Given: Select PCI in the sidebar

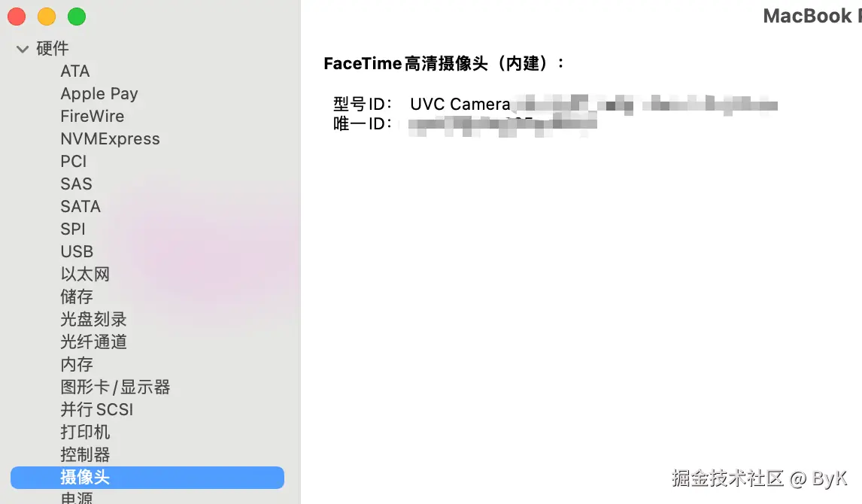Looking at the screenshot, I should click(x=74, y=162).
